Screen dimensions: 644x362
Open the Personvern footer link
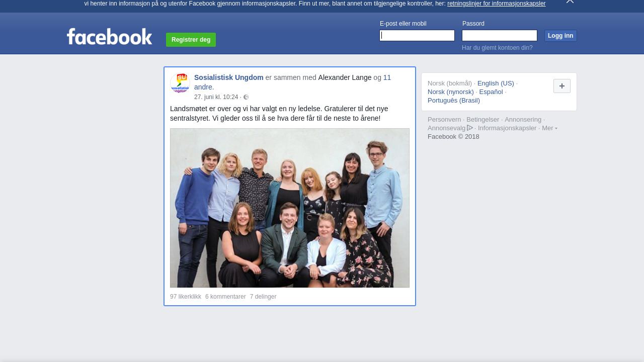(x=444, y=120)
